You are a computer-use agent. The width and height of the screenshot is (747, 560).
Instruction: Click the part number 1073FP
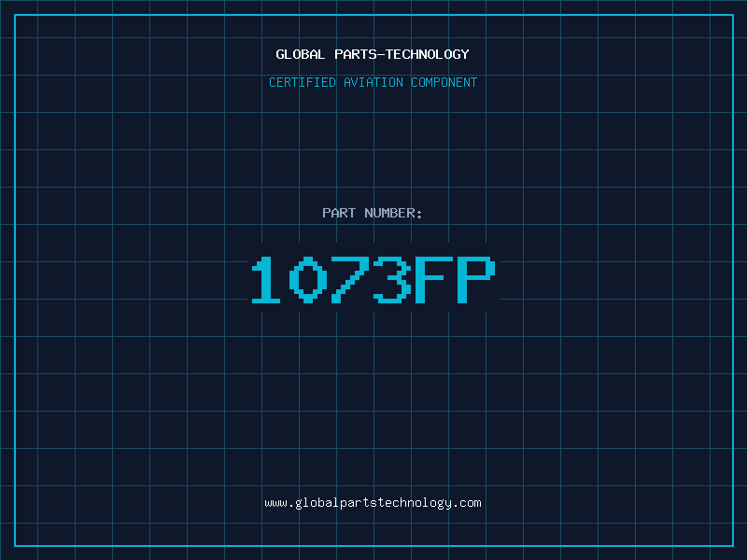[x=373, y=279]
